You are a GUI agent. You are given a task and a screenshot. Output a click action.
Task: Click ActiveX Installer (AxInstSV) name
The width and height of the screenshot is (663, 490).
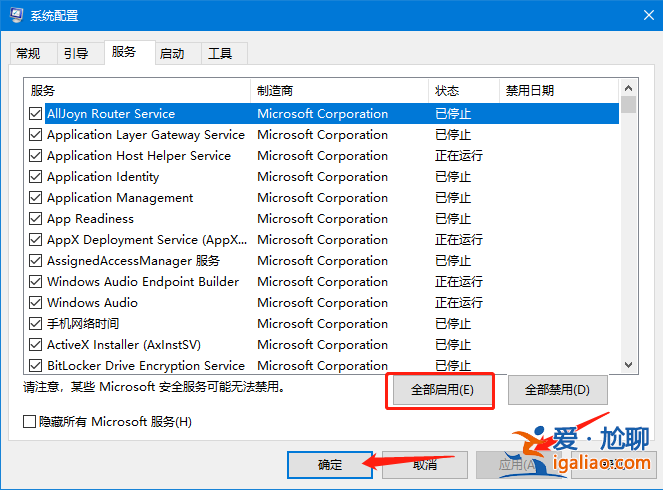pyautogui.click(x=124, y=345)
